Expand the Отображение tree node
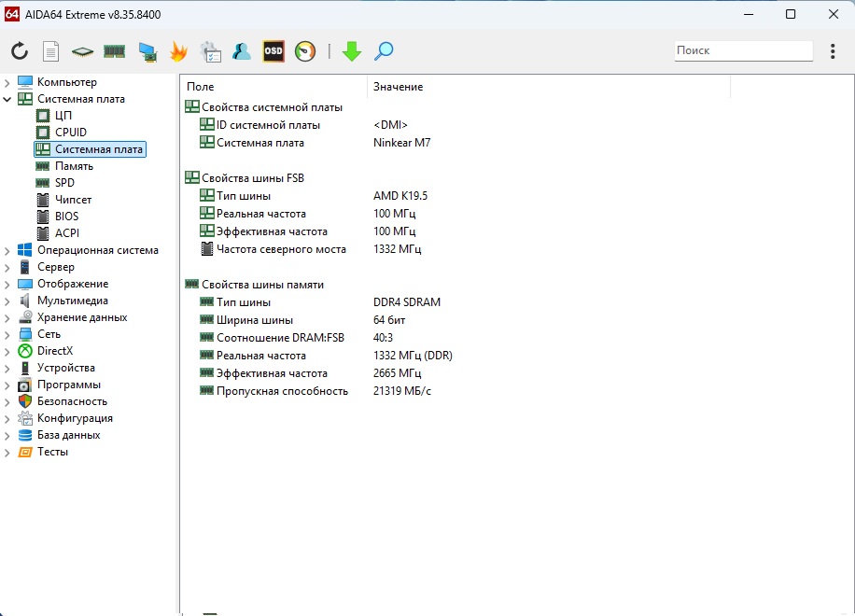Screen dimensions: 855x616 pos(7,285)
